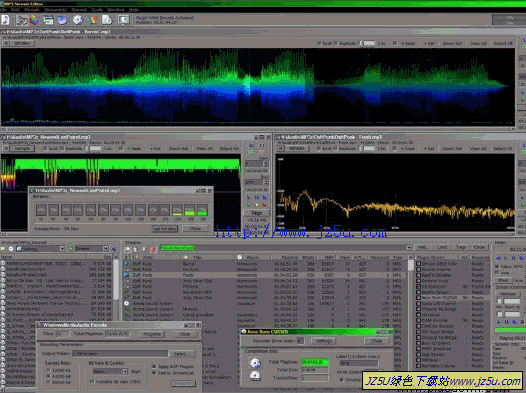Open the Help menu
The image size is (526, 393).
coord(134,10)
